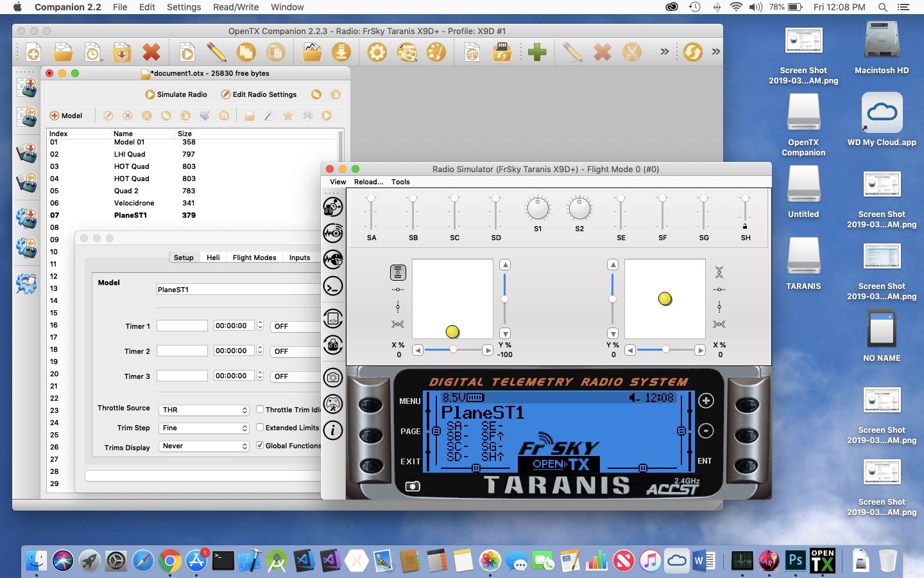Click the camera button on Taranis radio bezel
Viewport: 924px width, 578px height.
[x=413, y=486]
